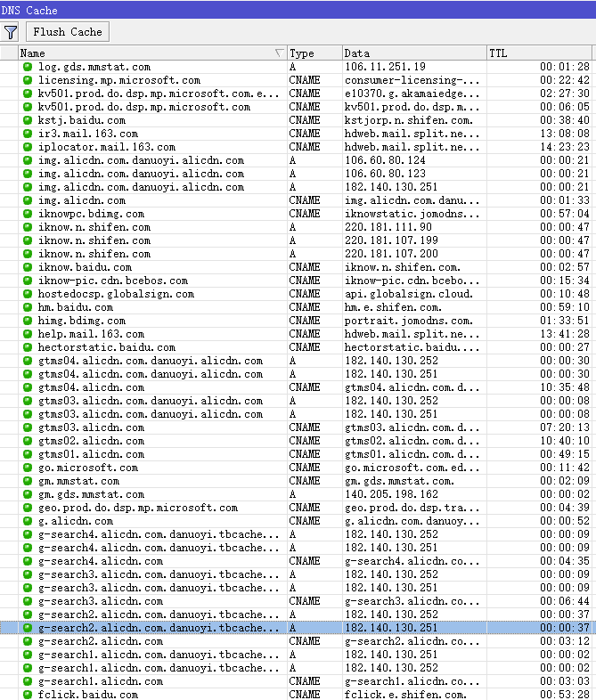Click the hectorstatic.baidu.com record name
The height and width of the screenshot is (700, 596).
pyautogui.click(x=106, y=347)
